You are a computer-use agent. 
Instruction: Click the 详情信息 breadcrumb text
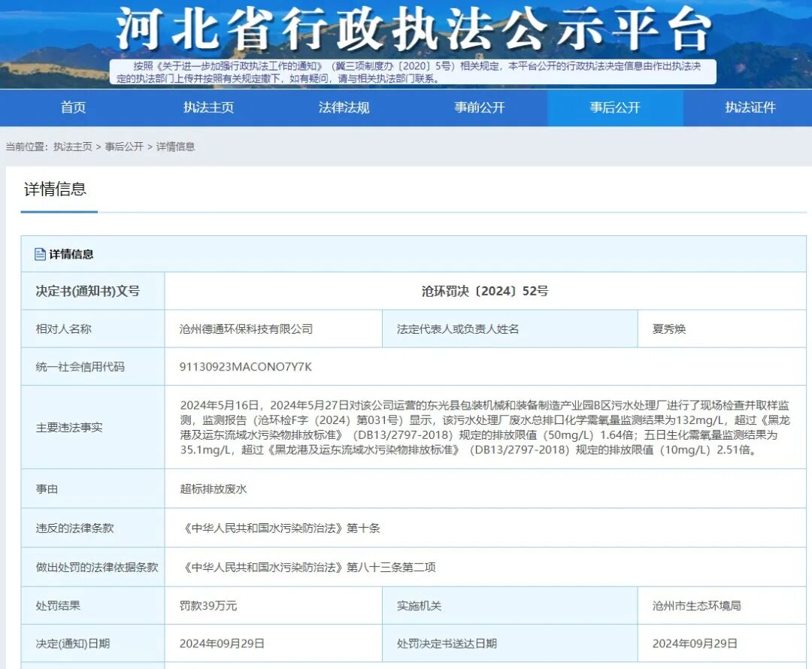(x=175, y=147)
